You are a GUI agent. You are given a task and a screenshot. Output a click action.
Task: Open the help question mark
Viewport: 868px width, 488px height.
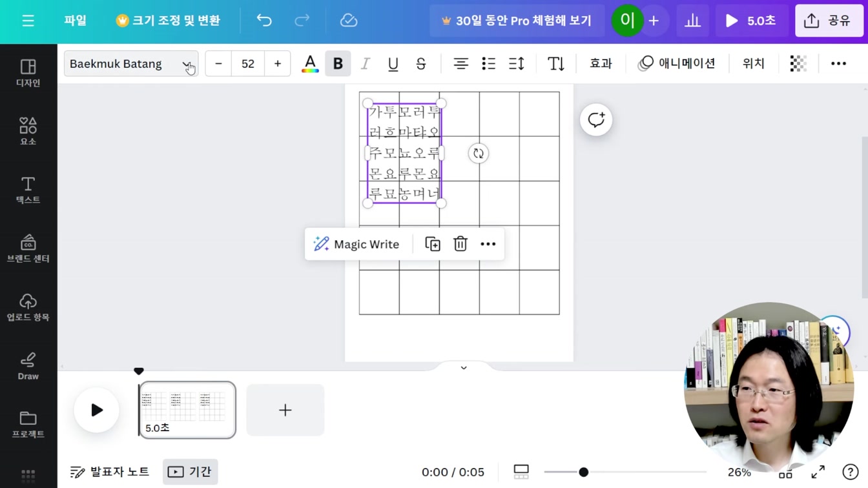(851, 472)
